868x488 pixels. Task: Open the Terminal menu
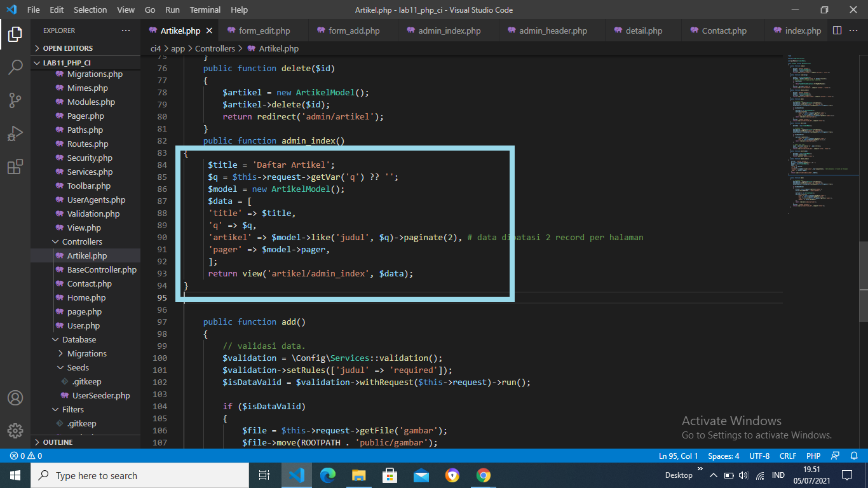(205, 10)
